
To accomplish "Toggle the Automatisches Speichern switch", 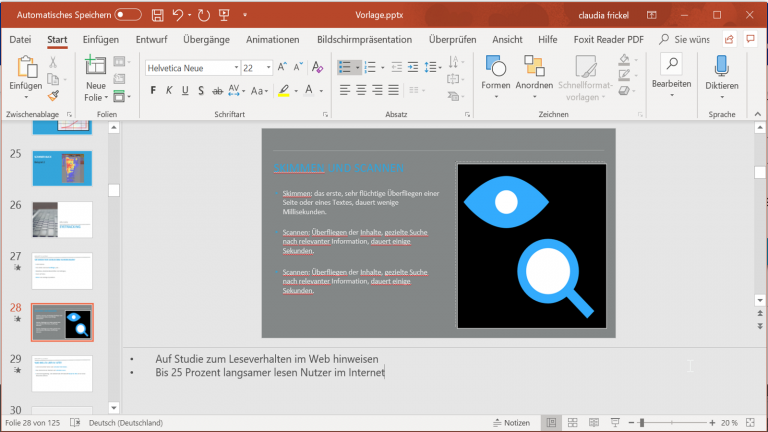I will click(128, 15).
